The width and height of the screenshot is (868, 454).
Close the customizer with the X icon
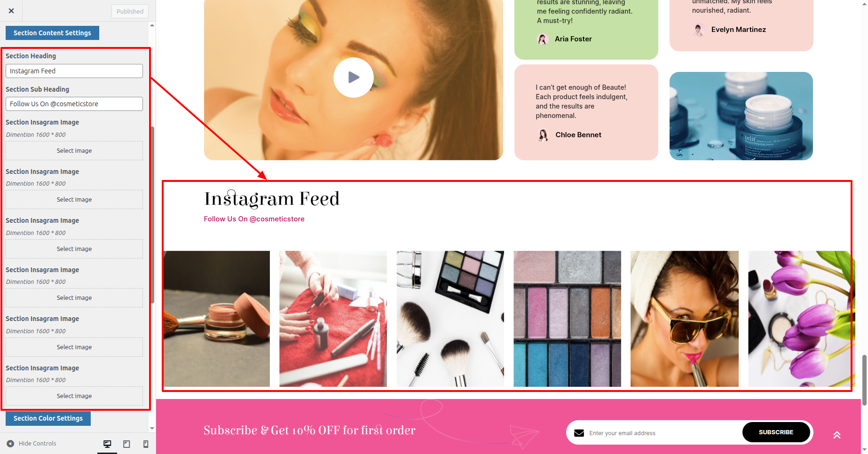[x=11, y=11]
